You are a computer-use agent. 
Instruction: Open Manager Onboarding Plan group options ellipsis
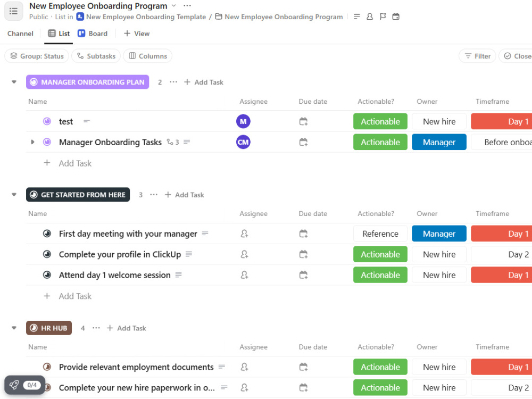click(x=173, y=82)
